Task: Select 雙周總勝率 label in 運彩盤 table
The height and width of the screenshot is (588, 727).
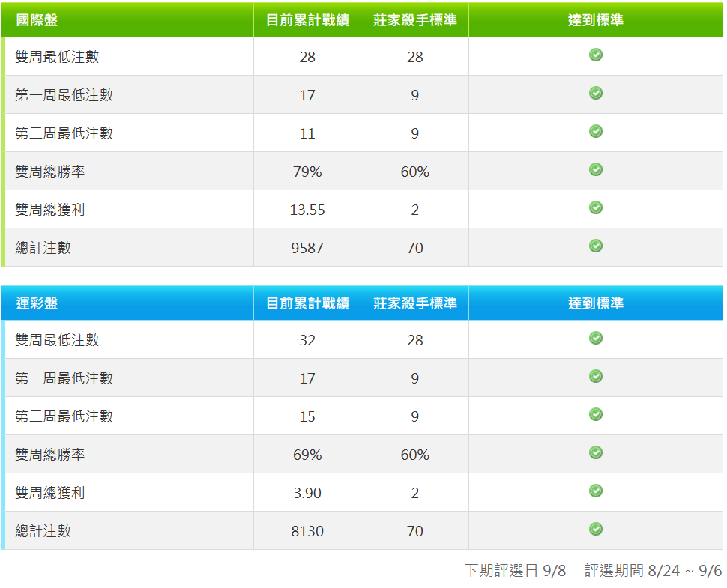Action: click(x=50, y=455)
